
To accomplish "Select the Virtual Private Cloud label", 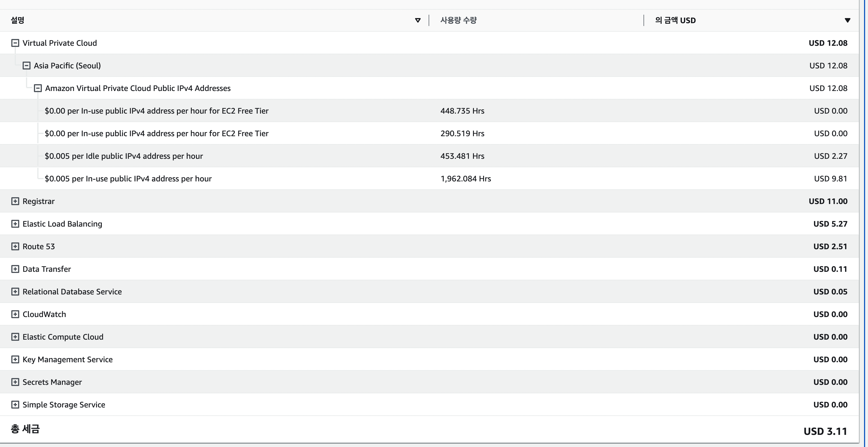I will [x=60, y=43].
